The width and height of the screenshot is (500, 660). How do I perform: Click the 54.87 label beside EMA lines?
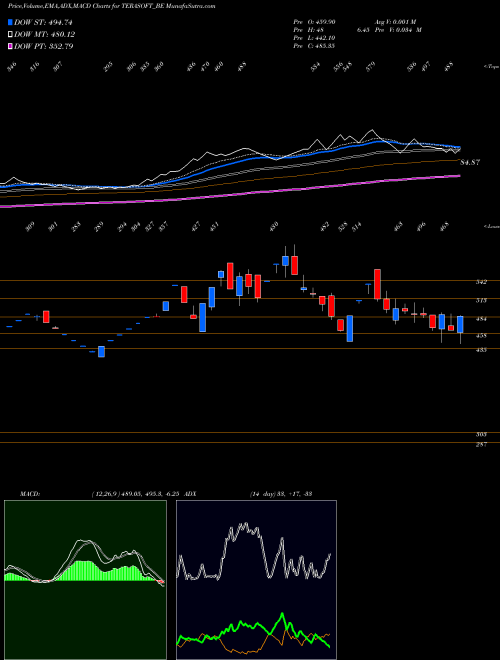tap(470, 162)
